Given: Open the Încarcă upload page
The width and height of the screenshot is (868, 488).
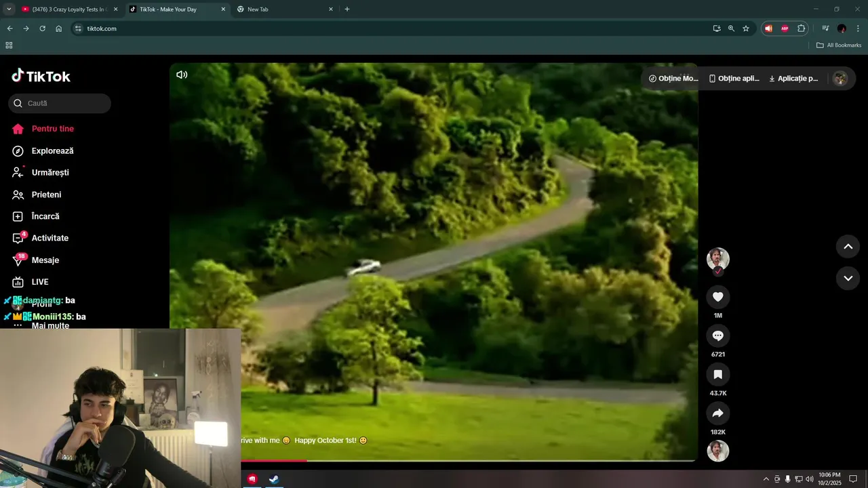Looking at the screenshot, I should (36, 216).
